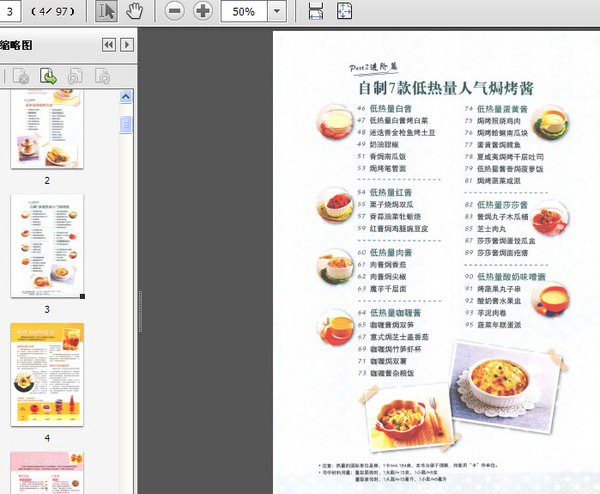Click the 50% zoom input field

pyautogui.click(x=244, y=11)
